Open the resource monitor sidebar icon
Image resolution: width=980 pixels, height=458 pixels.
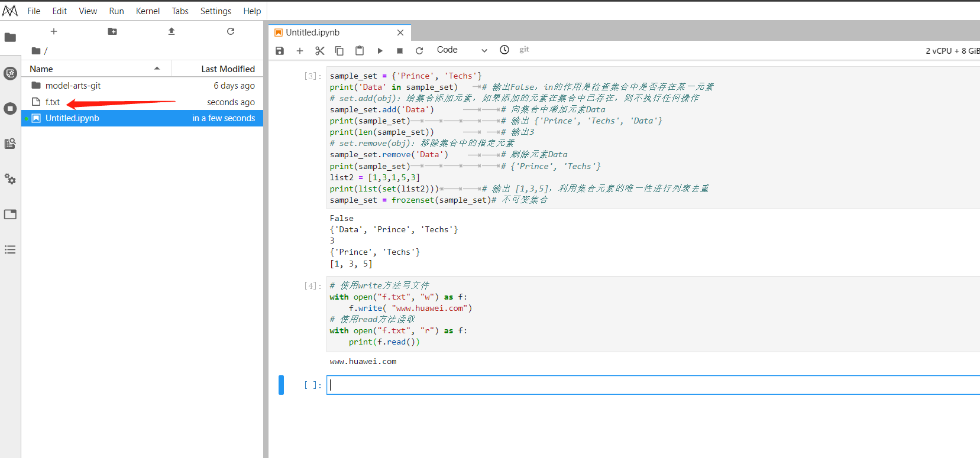pyautogui.click(x=10, y=144)
